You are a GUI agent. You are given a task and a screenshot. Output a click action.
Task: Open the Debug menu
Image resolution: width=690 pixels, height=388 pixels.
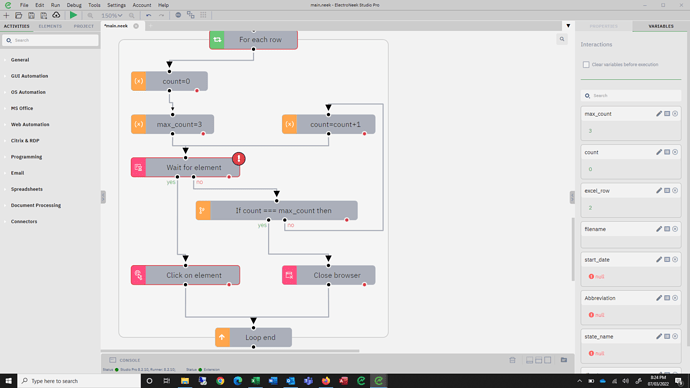74,5
